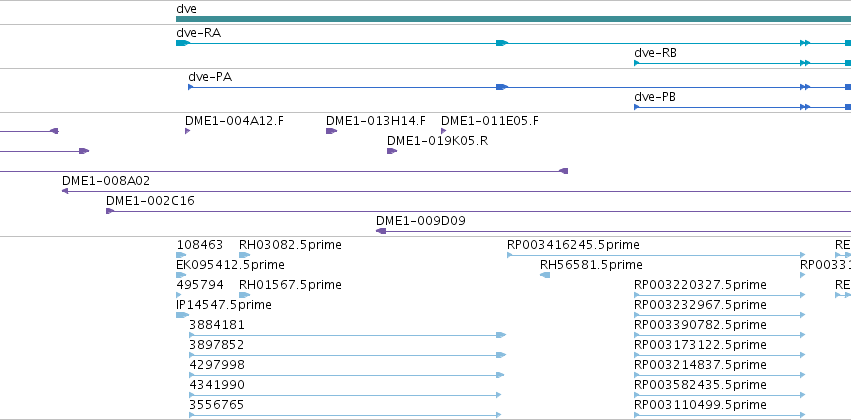This screenshot has width=851, height=420.
Task: Select the RH56581.5prime reverse glyph
Action: click(545, 275)
